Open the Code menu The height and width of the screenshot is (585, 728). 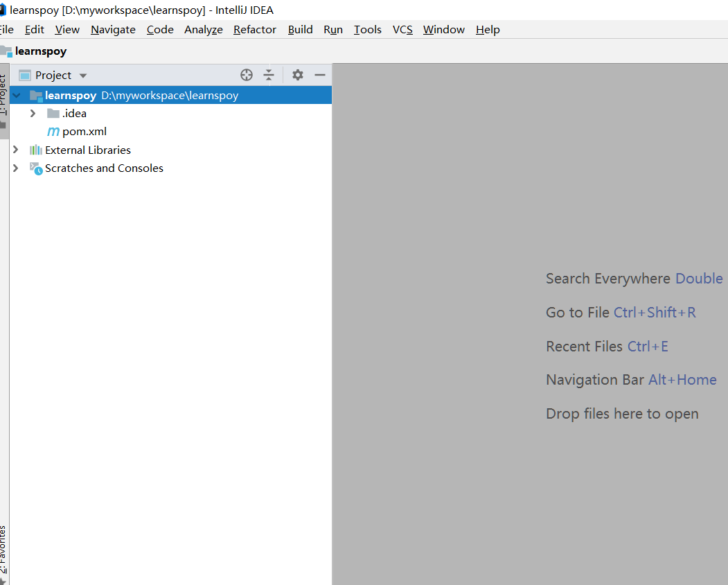coord(160,30)
